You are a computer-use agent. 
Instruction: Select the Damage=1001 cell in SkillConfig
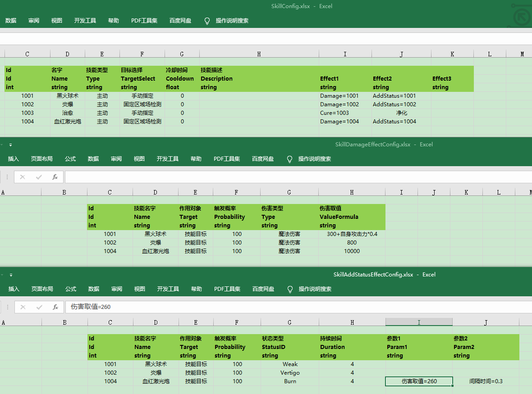345,96
